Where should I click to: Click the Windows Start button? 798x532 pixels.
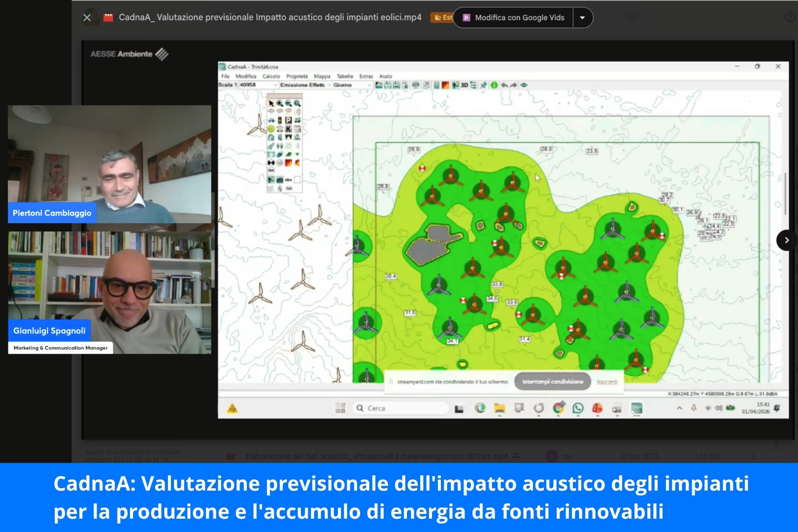pyautogui.click(x=340, y=408)
